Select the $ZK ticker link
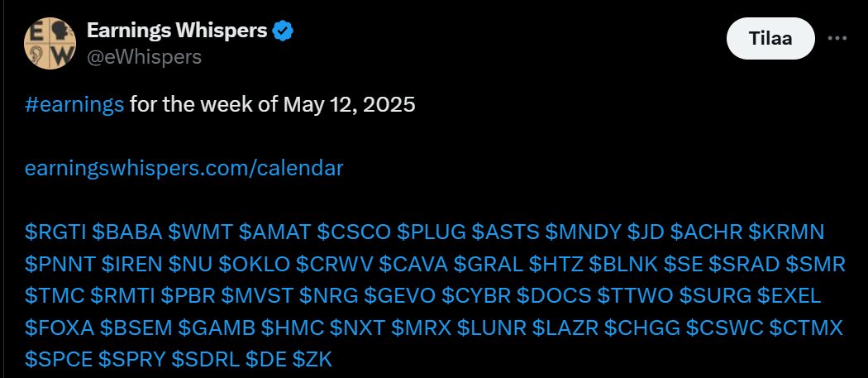Viewport: 868px width, 378px height. tap(312, 361)
